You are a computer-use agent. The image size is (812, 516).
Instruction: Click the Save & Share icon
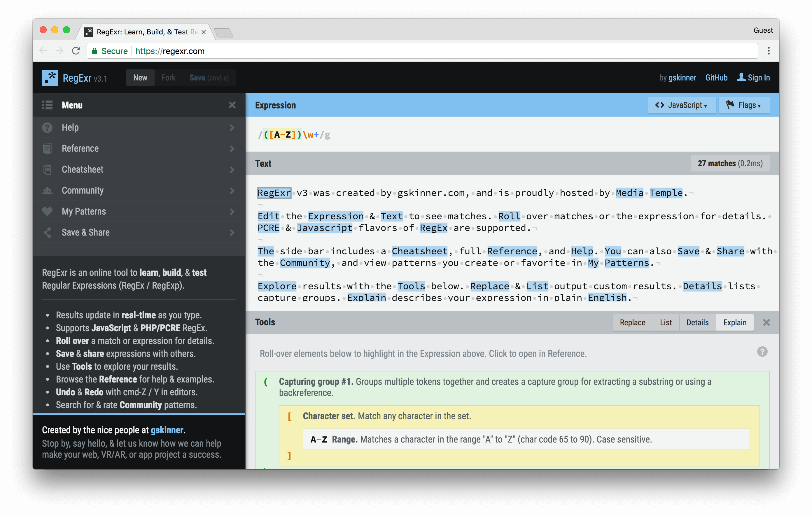47,233
